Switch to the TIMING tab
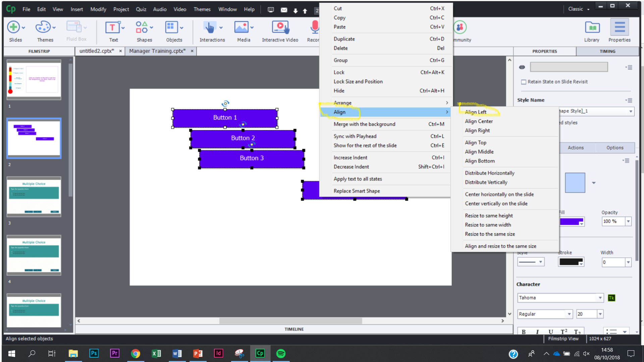Image resolution: width=644 pixels, height=362 pixels. point(607,51)
